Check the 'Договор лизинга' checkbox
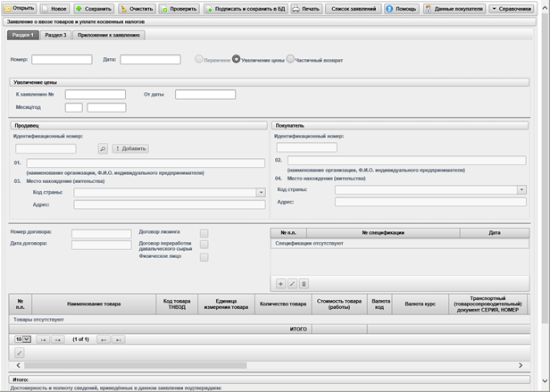Screen dimensions: 550x392 click(204, 232)
